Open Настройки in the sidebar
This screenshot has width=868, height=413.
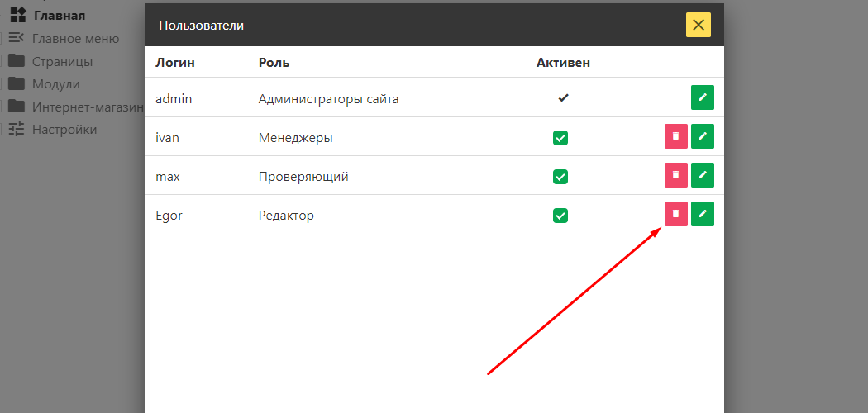[64, 130]
